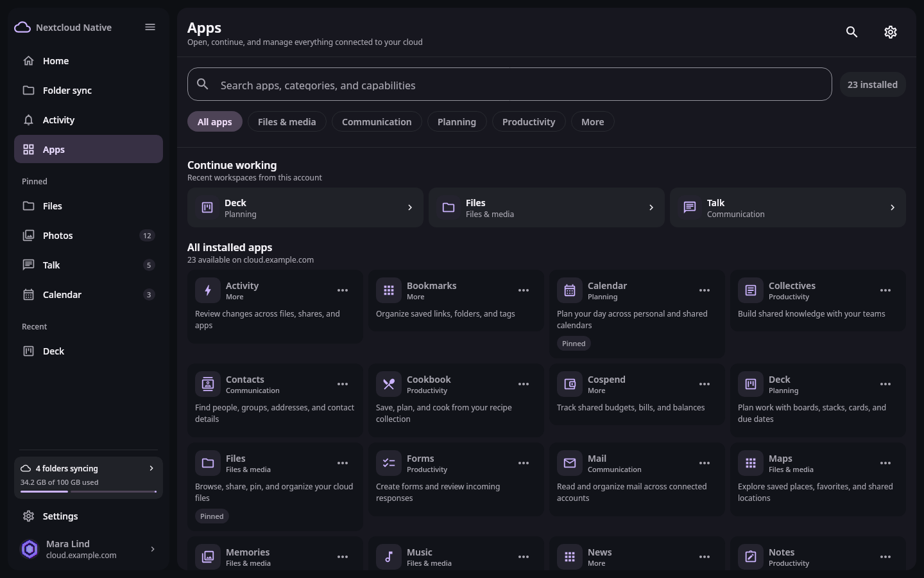Open Cookbook app options menu
The height and width of the screenshot is (578, 924).
pos(524,384)
